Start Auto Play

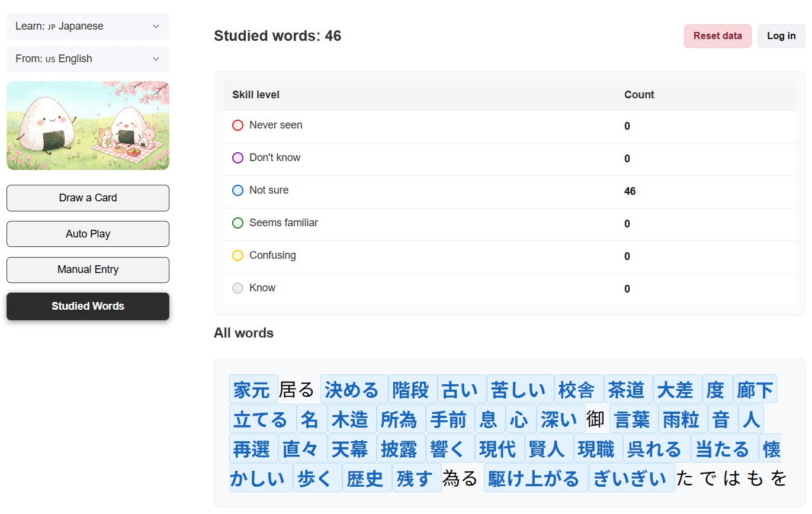click(x=88, y=234)
